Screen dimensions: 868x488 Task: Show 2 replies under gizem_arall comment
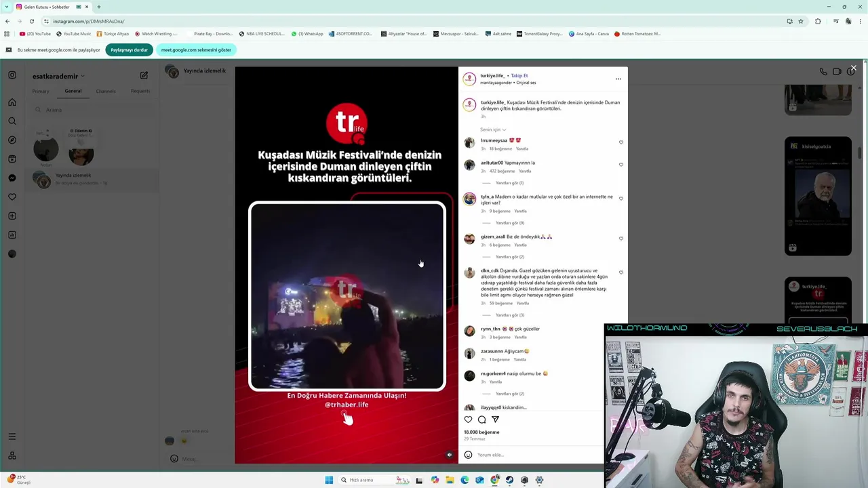pos(509,257)
